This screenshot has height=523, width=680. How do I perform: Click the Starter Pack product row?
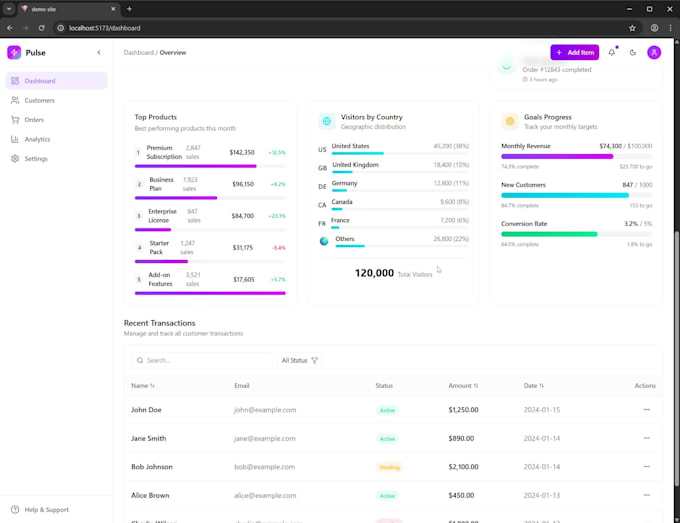[210, 251]
